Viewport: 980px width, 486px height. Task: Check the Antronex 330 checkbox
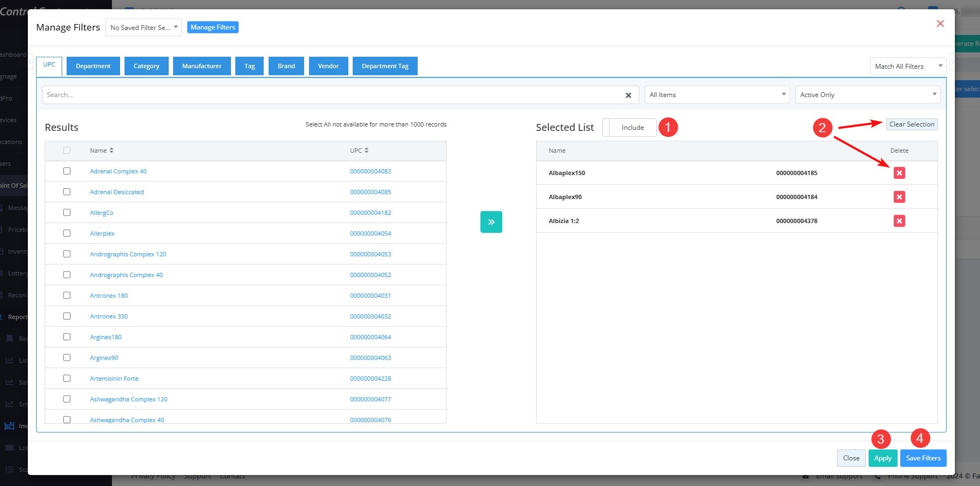tap(67, 316)
